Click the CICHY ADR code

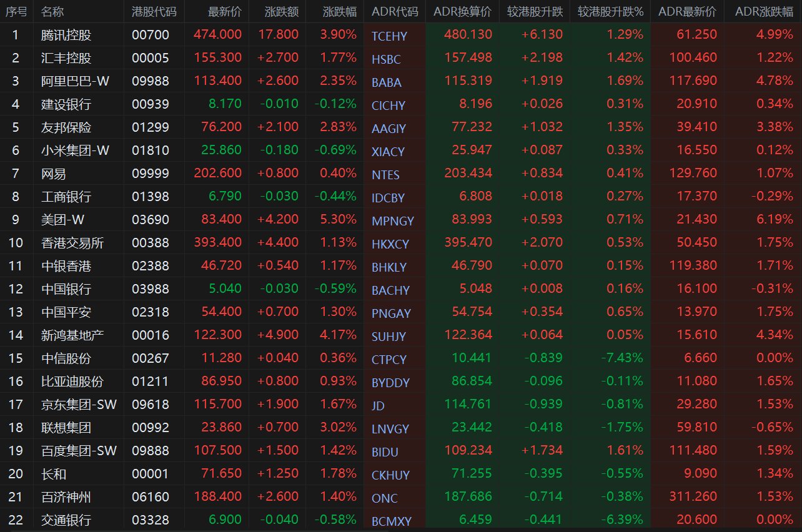coord(389,106)
